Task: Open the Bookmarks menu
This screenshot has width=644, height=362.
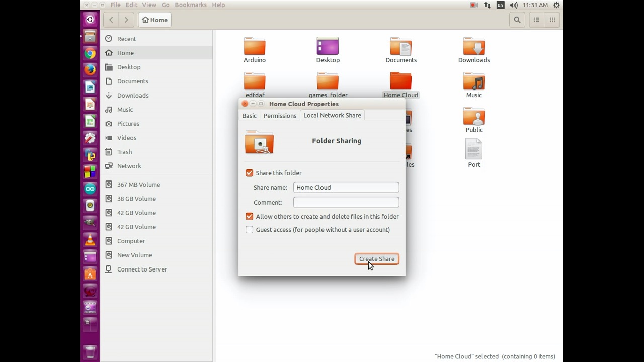Action: (191, 5)
